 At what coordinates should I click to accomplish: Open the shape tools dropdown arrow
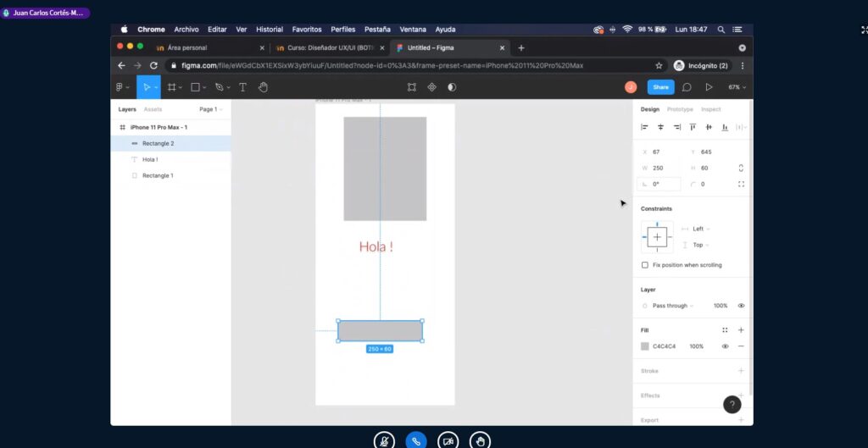click(204, 88)
